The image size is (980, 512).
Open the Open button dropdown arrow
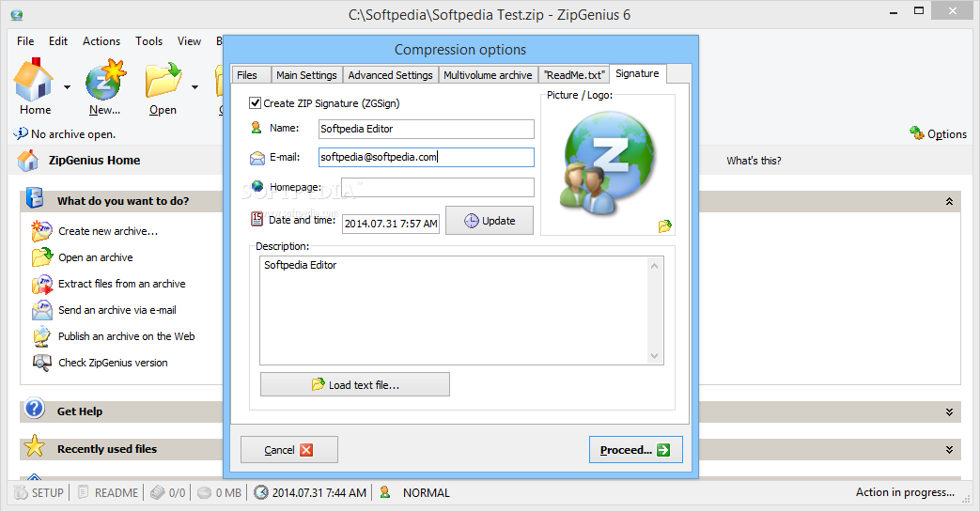coord(195,87)
